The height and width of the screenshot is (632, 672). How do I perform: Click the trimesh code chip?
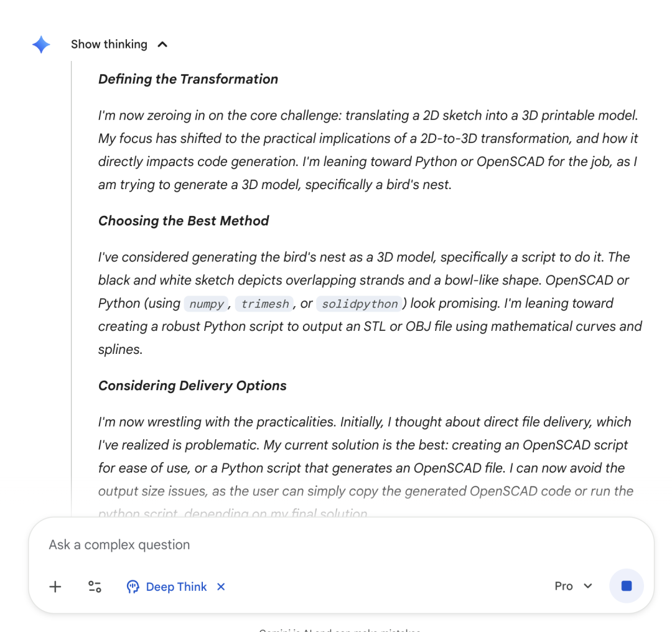click(x=265, y=304)
